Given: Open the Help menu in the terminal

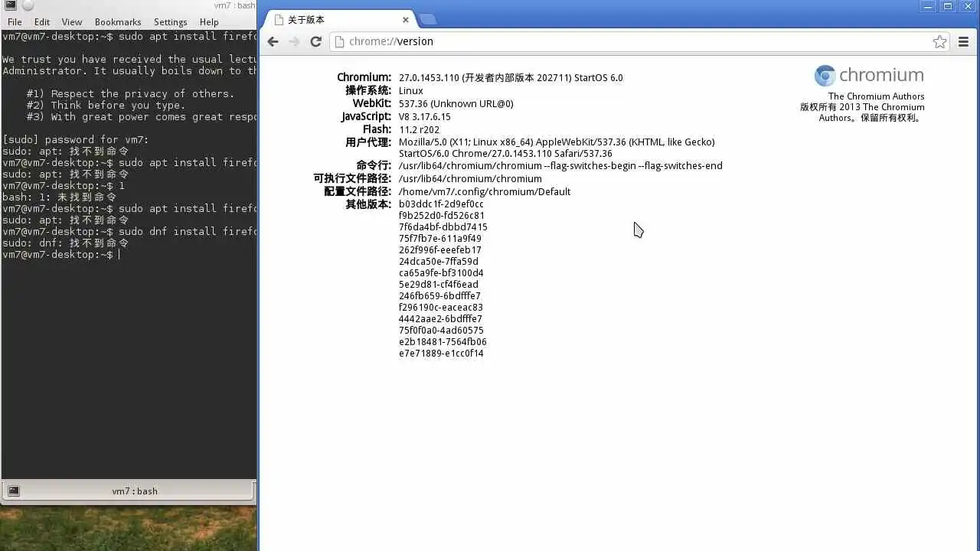Looking at the screenshot, I should pos(209,22).
